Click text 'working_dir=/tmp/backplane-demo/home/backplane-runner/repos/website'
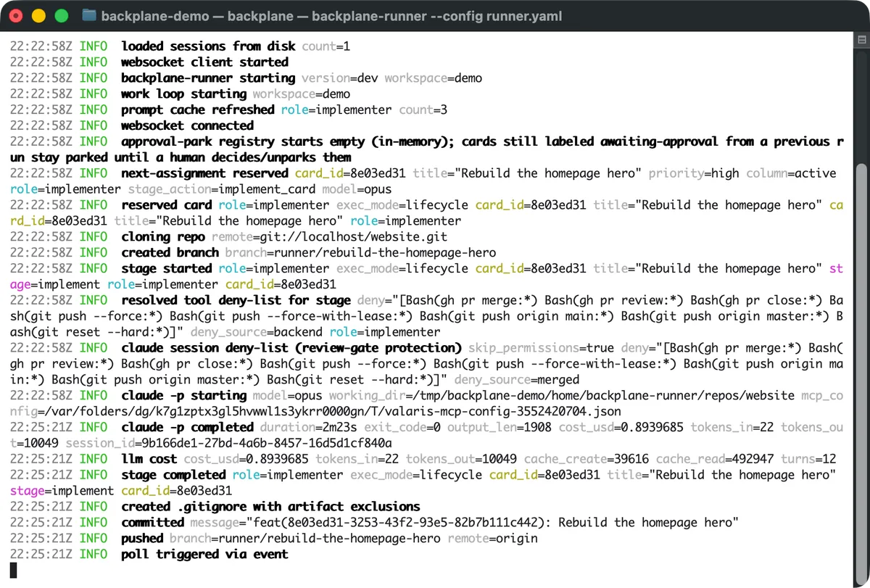Screen dimensions: 870x588 563,397
